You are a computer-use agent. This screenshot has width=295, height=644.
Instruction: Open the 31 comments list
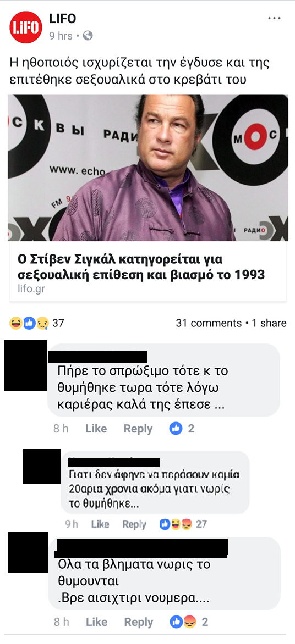(x=209, y=323)
